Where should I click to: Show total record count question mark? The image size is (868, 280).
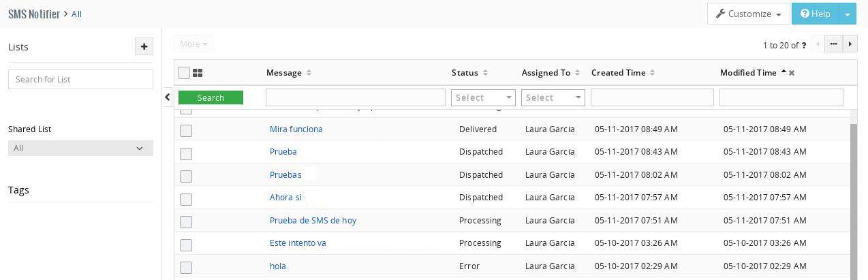click(804, 46)
